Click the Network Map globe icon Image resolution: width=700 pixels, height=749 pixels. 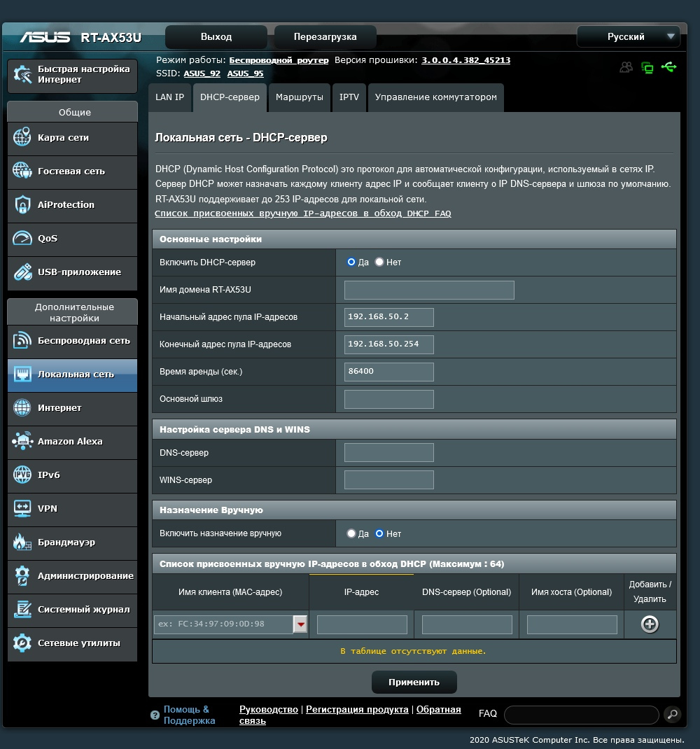[22, 138]
